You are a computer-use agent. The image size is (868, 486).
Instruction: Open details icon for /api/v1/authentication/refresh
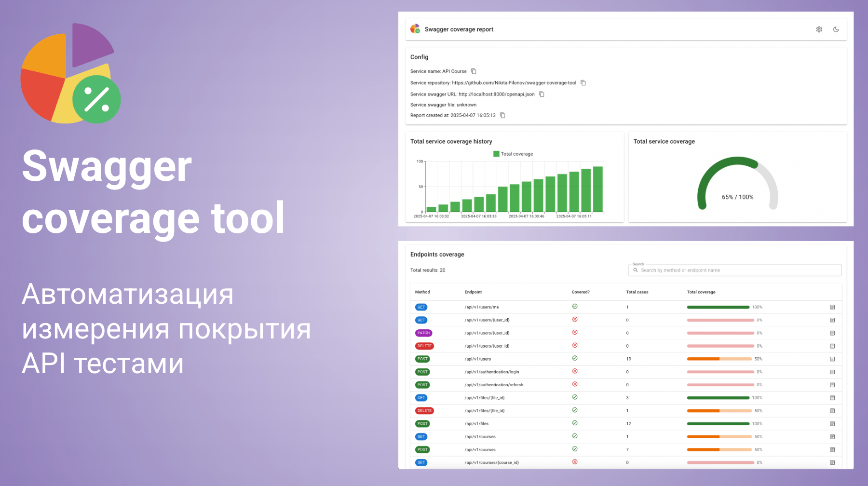(x=832, y=385)
